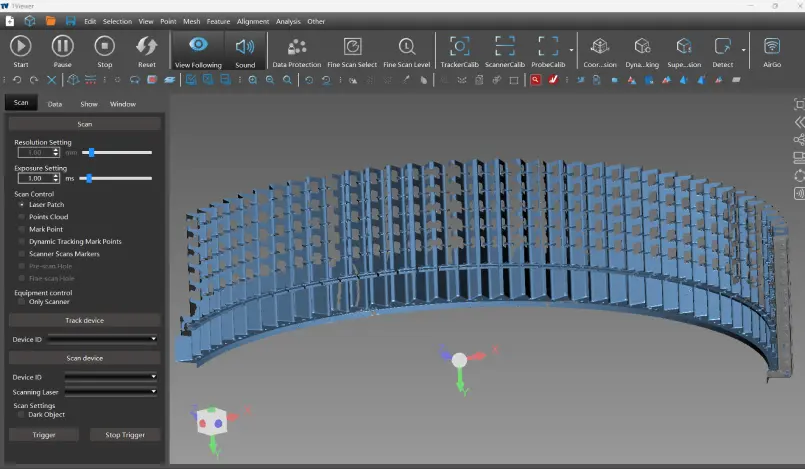Open the Track device Device ID dropdown
Screen dimensions: 805x469
(102, 339)
